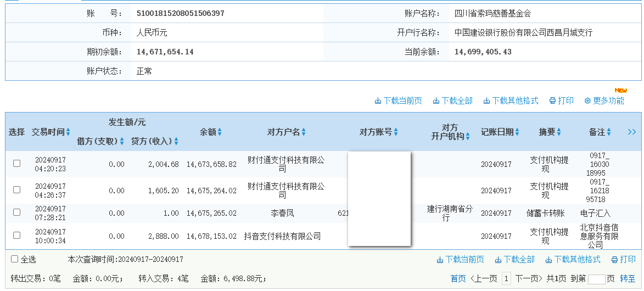The width and height of the screenshot is (644, 291).
Task: Check the 抖音支付科技有限公司 transaction row
Action: 17,236
